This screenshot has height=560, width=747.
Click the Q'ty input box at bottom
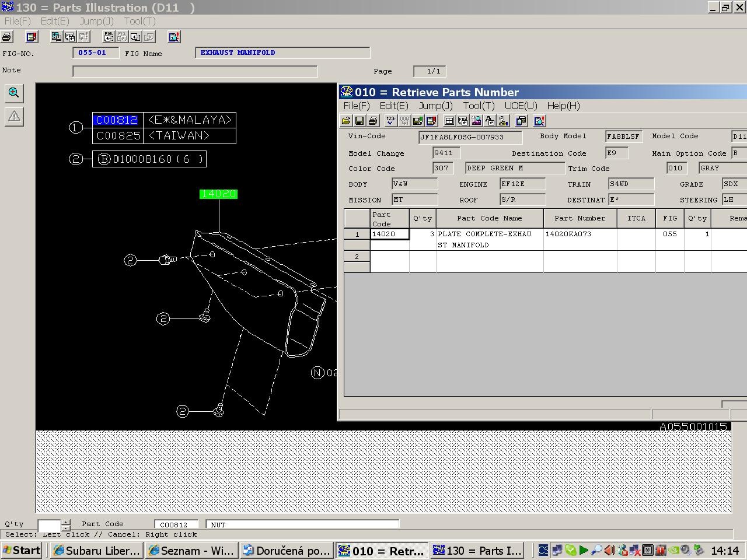coord(50,525)
